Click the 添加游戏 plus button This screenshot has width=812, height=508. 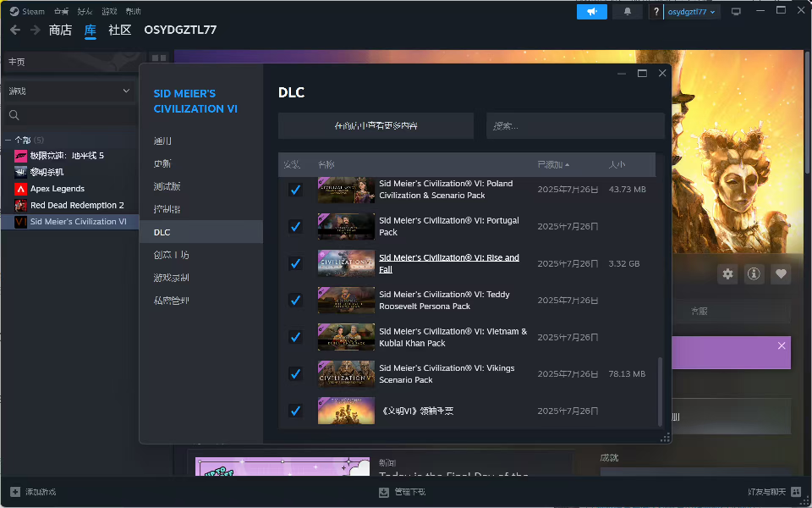click(x=15, y=491)
